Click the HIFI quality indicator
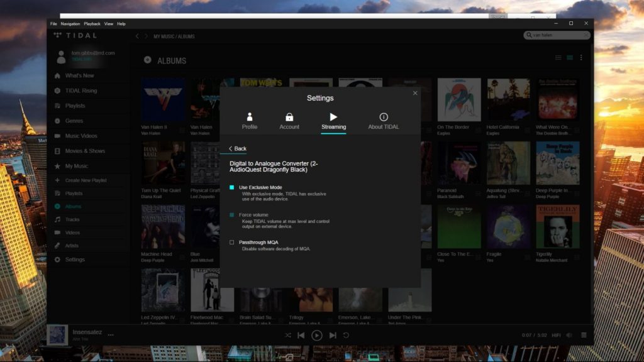This screenshot has height=362, width=644. (556, 336)
